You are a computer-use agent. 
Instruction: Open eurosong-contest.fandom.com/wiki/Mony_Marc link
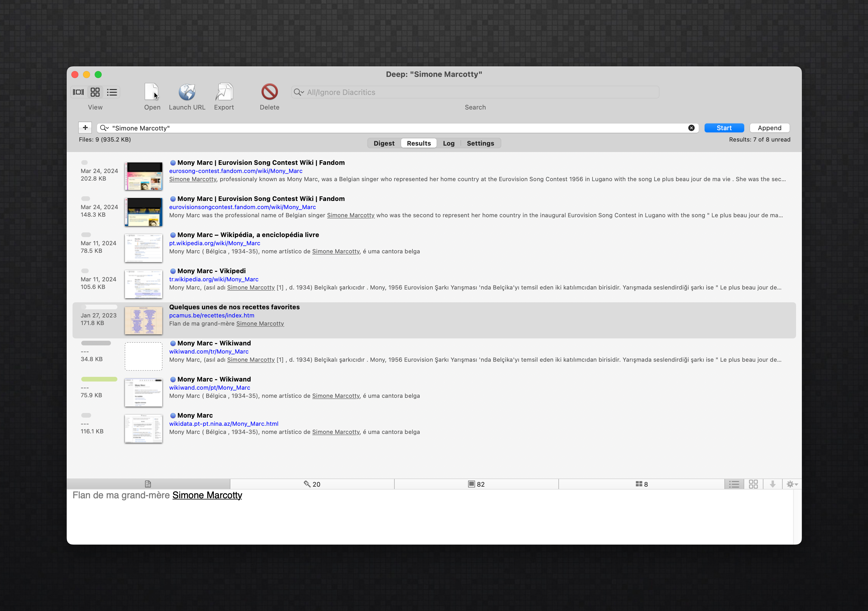[236, 171]
